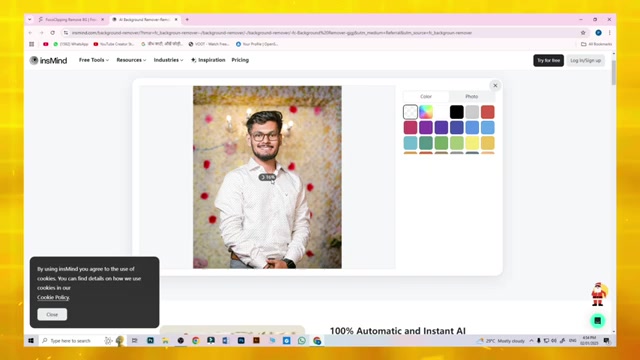Open the weather widget on the taskbar
640x360 pixels.
500,340
